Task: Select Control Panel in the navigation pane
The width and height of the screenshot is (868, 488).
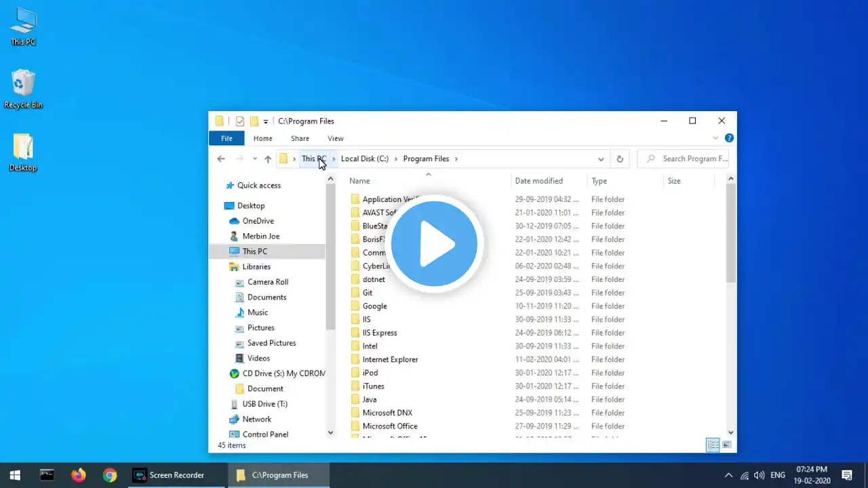Action: pos(265,434)
